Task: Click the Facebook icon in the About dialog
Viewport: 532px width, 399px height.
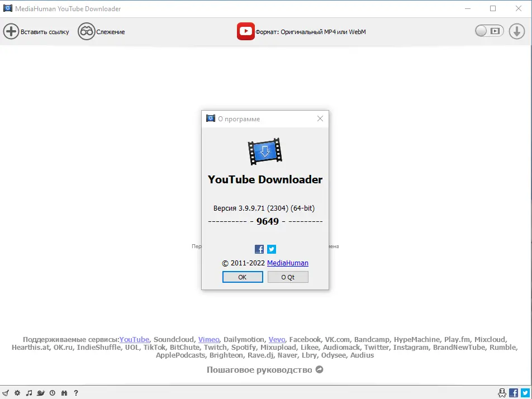Action: click(x=259, y=249)
